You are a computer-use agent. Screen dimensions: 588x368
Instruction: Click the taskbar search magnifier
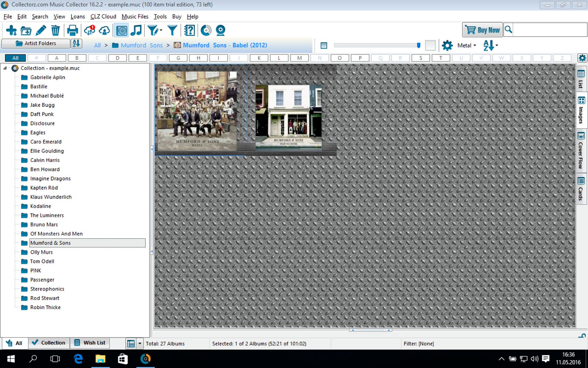[33, 359]
